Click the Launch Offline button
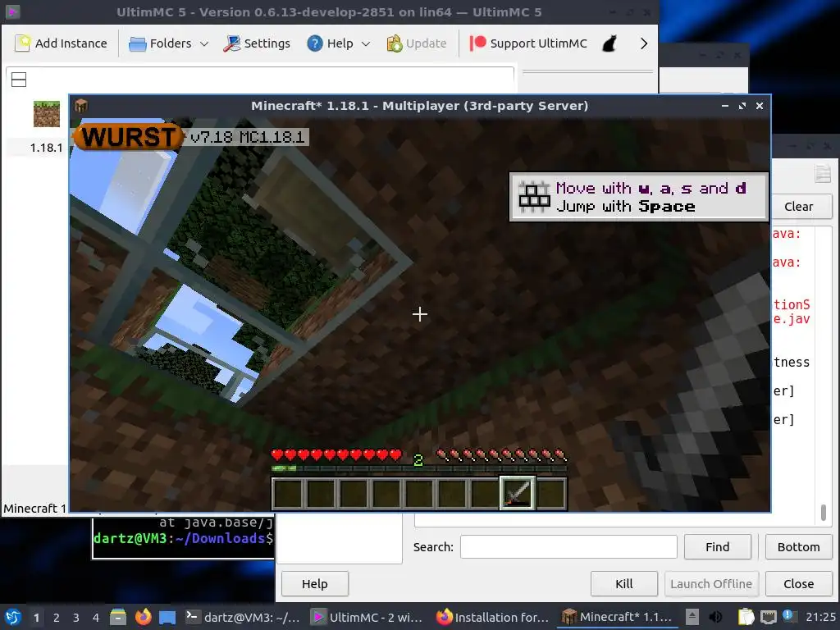The image size is (840, 630). (x=711, y=584)
